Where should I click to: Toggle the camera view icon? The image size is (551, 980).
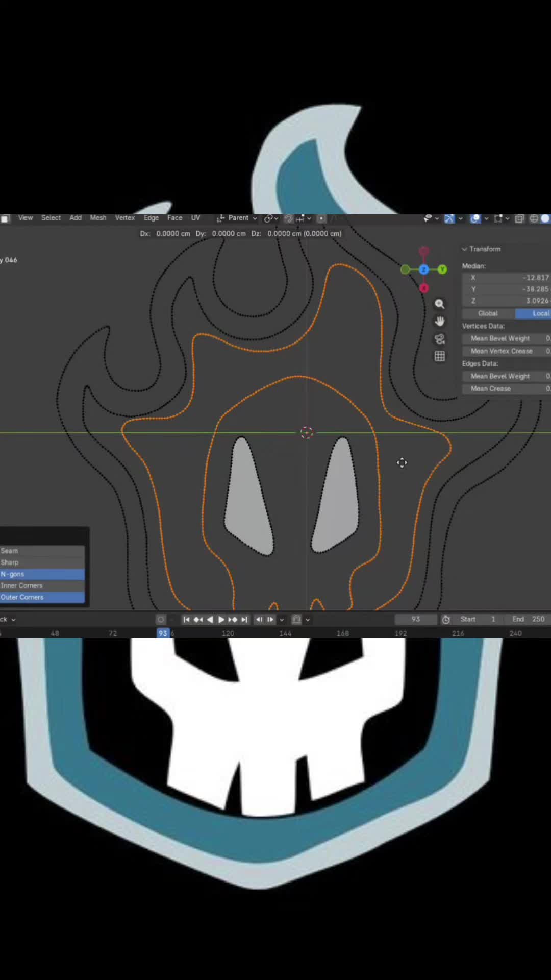(439, 339)
